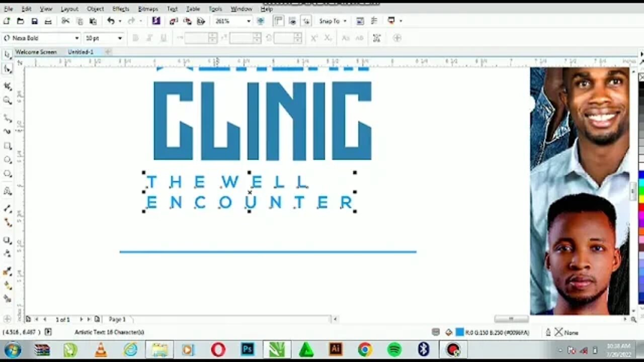Select the Ellipse tool in the toolbox
The height and width of the screenshot is (362, 644).
(8, 160)
